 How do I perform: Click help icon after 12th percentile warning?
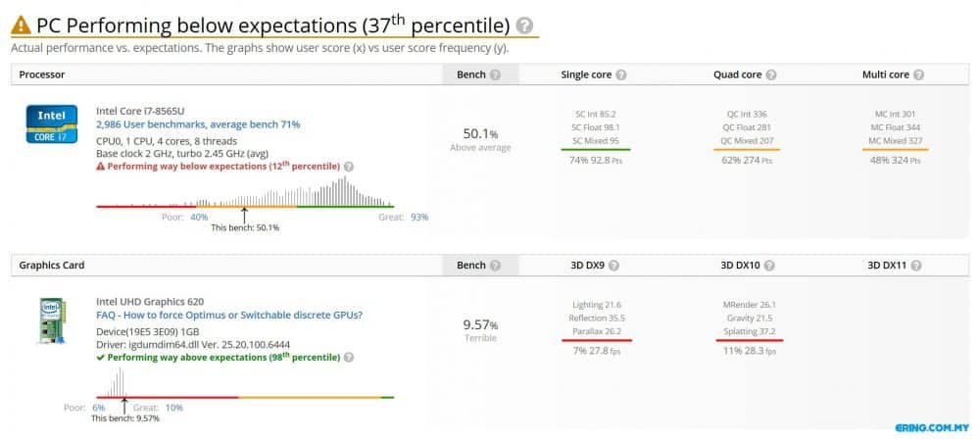pos(349,167)
